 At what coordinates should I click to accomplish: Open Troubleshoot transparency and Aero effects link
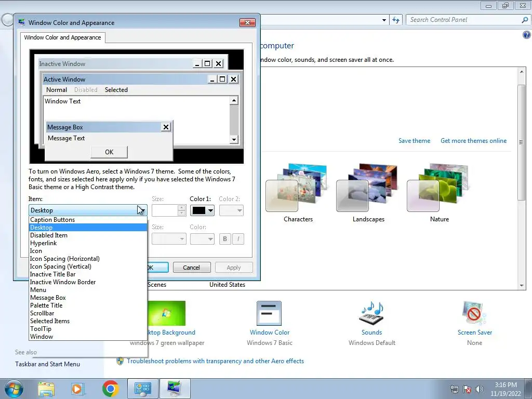point(215,361)
